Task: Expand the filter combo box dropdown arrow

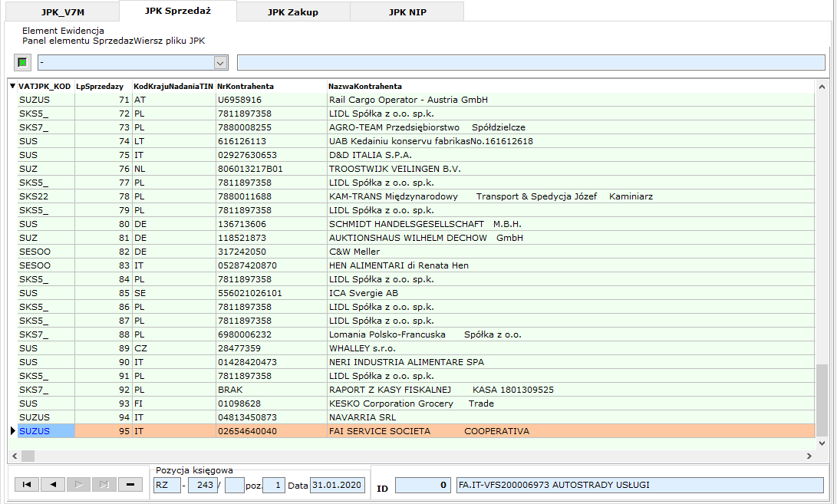Action: coord(220,63)
